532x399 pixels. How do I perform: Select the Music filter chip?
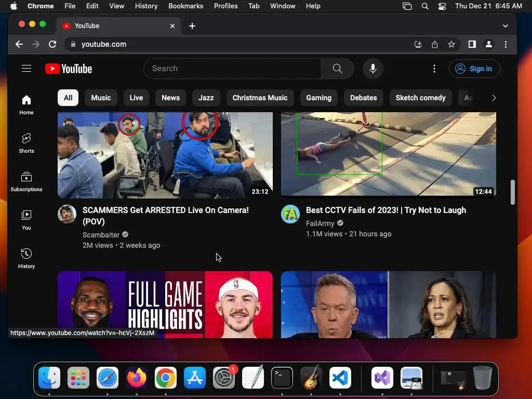tap(101, 98)
